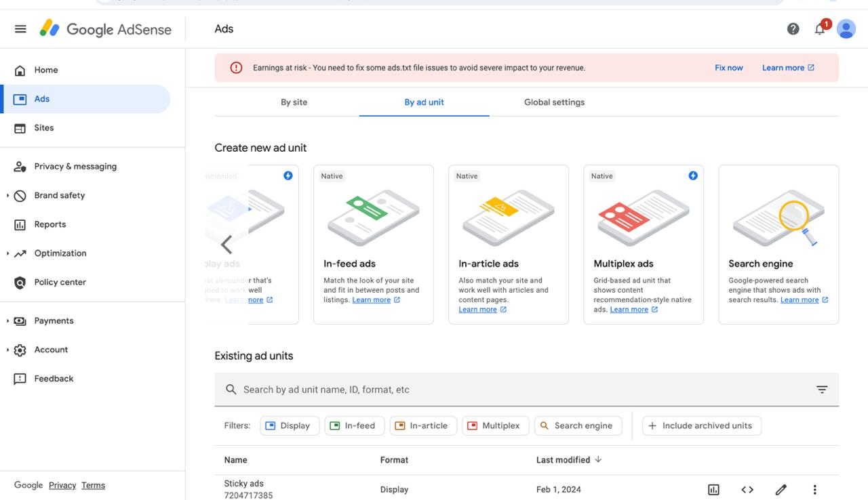Click the Google AdSense logo

pos(106,29)
